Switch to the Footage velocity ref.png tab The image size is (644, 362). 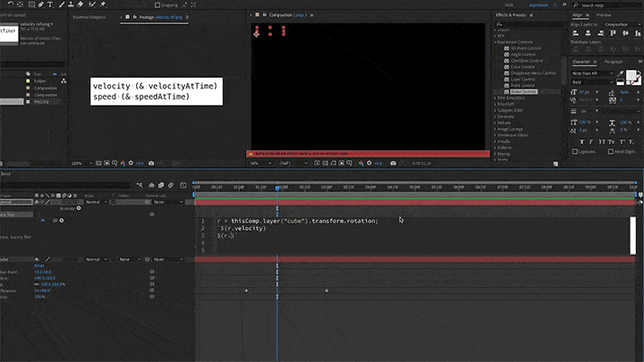coord(161,17)
